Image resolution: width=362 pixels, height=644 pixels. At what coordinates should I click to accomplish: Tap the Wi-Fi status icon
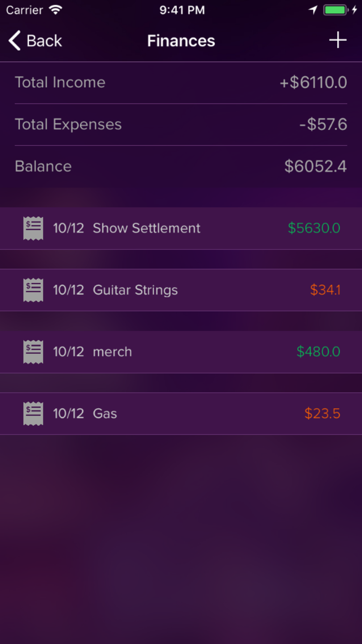click(x=56, y=10)
